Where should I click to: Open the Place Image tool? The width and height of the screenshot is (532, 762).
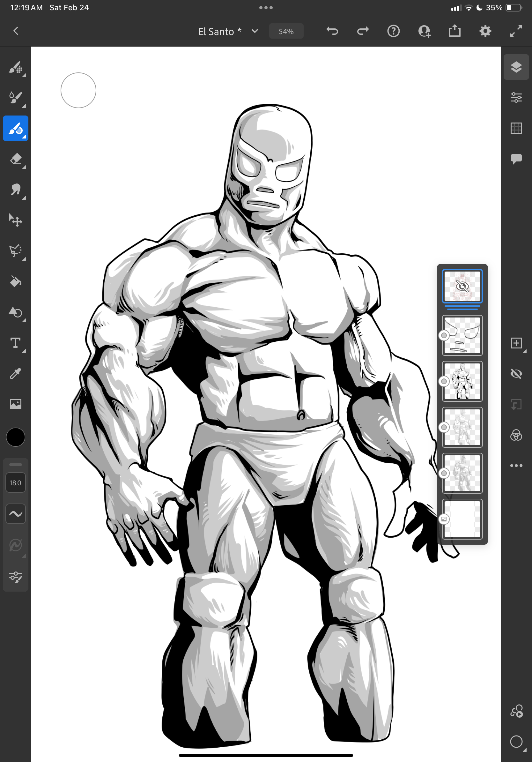click(16, 404)
